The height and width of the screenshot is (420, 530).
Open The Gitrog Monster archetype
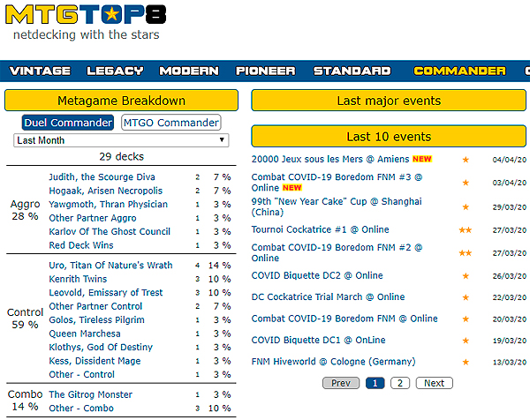91,394
